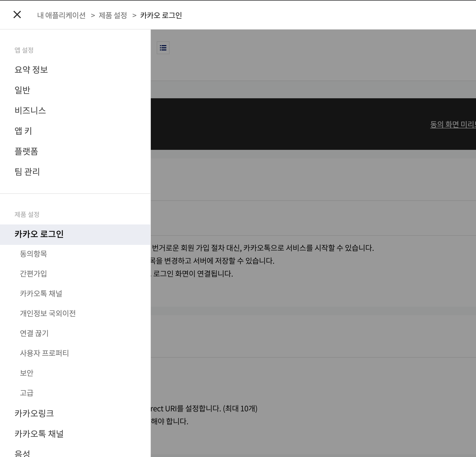The width and height of the screenshot is (476, 457).
Task: Click 동의 화면 미리보기 link
Action: 453,124
